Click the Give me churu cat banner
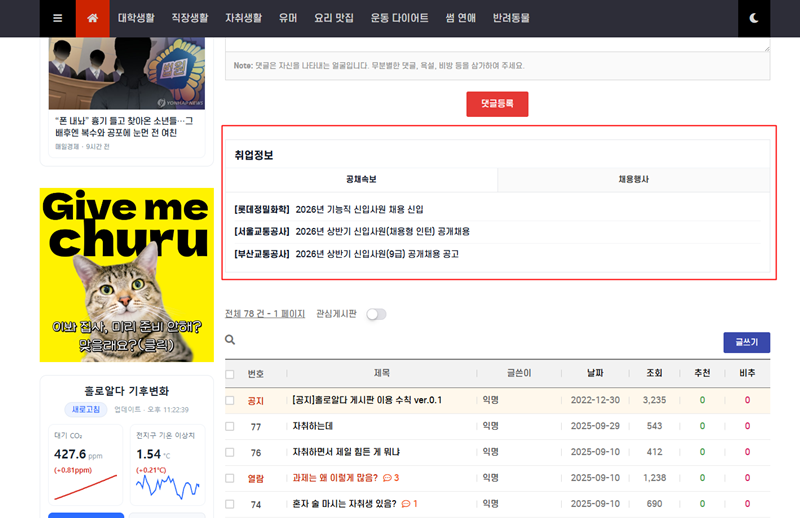The width and height of the screenshot is (800, 518). coord(126,274)
